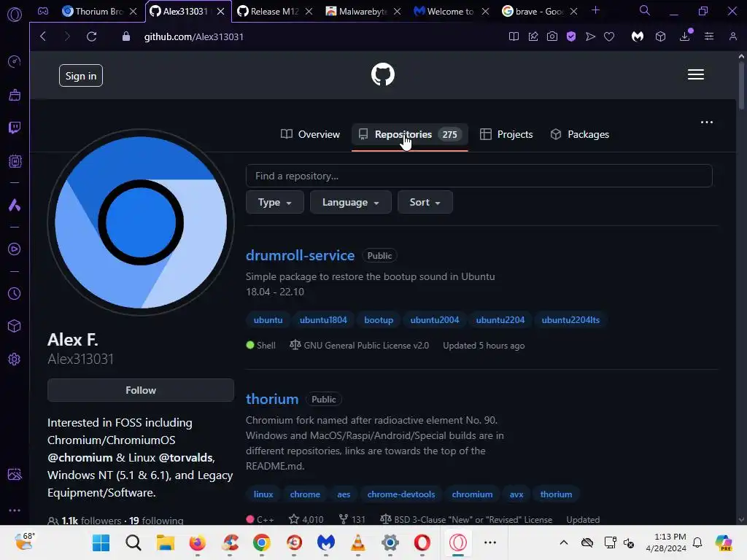Open GX Control speedometer in sidebar
The width and height of the screenshot is (747, 560).
coord(15,61)
